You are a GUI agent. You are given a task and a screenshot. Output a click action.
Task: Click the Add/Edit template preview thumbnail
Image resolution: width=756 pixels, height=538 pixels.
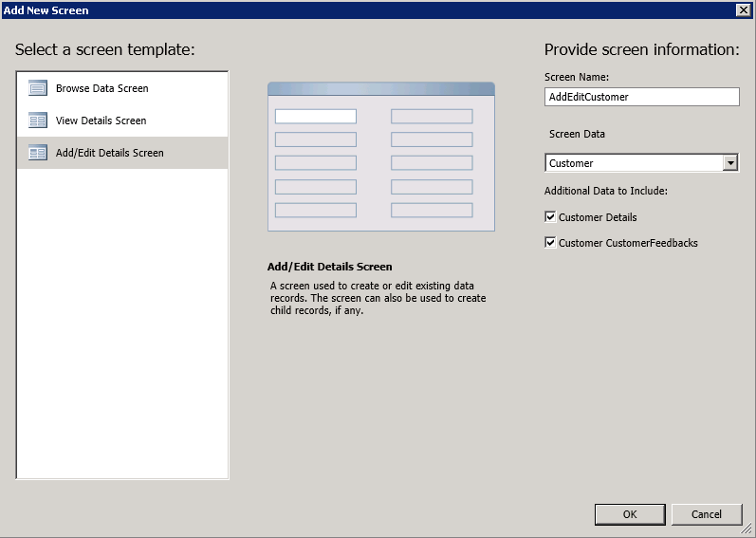(381, 157)
